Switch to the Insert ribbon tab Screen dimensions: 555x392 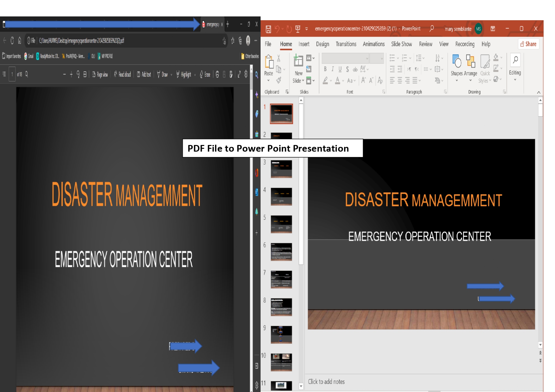(x=304, y=44)
